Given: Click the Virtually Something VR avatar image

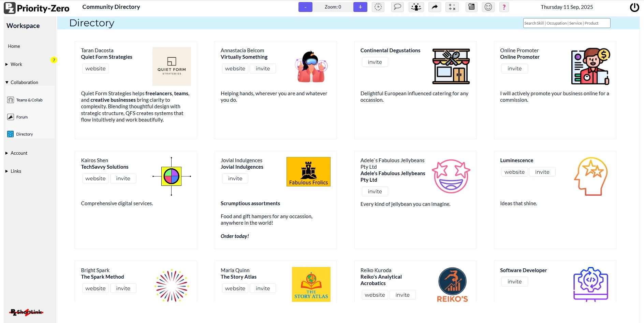Looking at the screenshot, I should [x=311, y=67].
